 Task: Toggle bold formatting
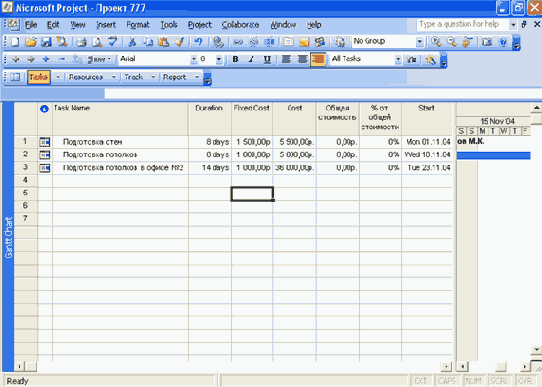[x=235, y=59]
